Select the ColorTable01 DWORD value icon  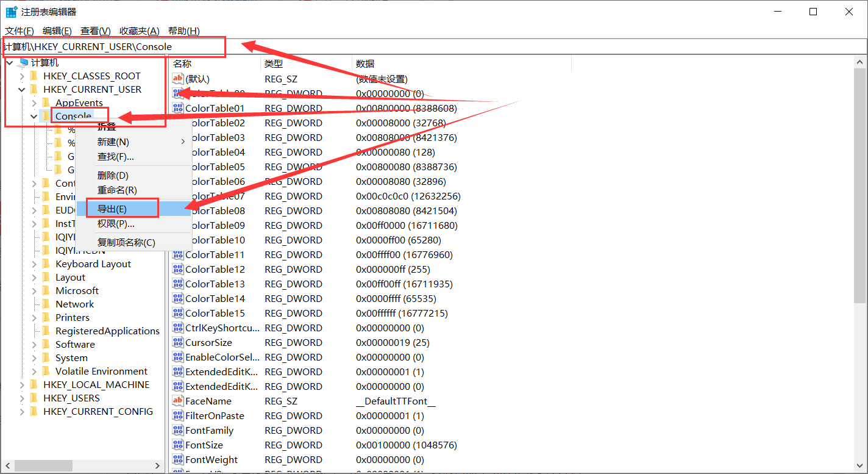click(178, 108)
